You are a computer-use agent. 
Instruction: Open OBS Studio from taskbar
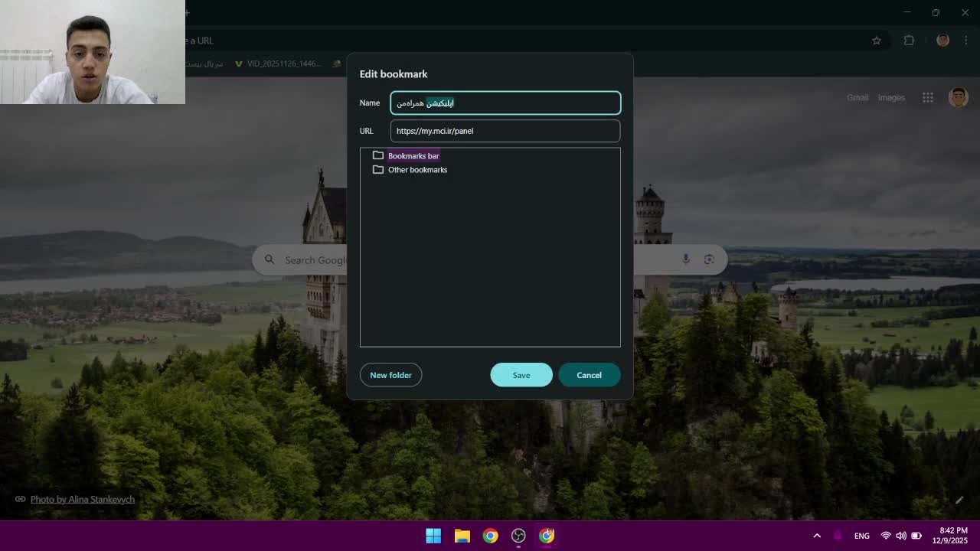518,536
